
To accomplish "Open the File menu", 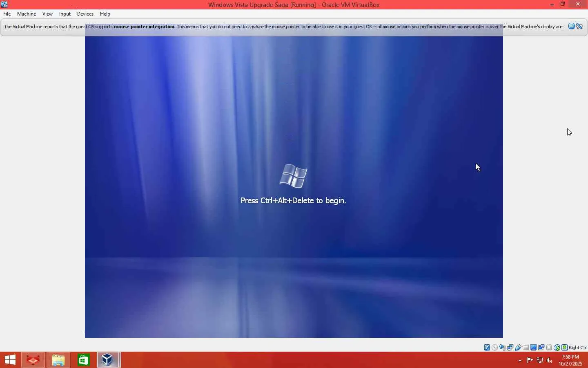I will [x=7, y=14].
